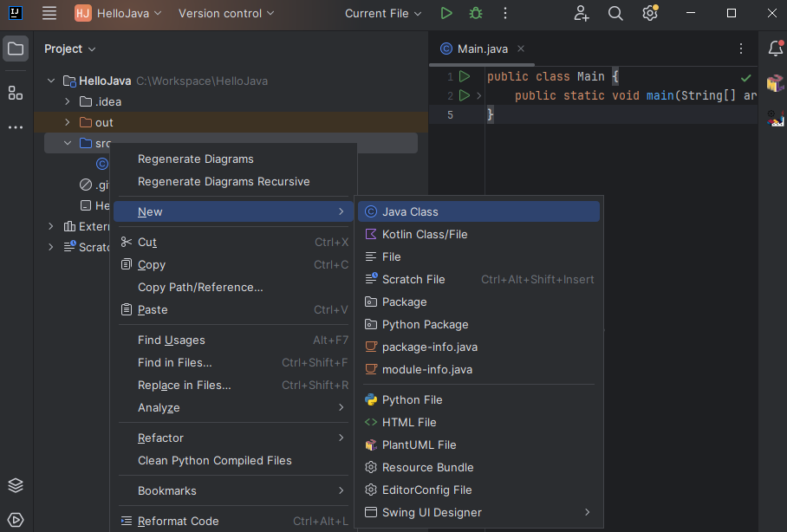This screenshot has height=532, width=787.
Task: Choose Replace in Files...
Action: pos(233,386)
